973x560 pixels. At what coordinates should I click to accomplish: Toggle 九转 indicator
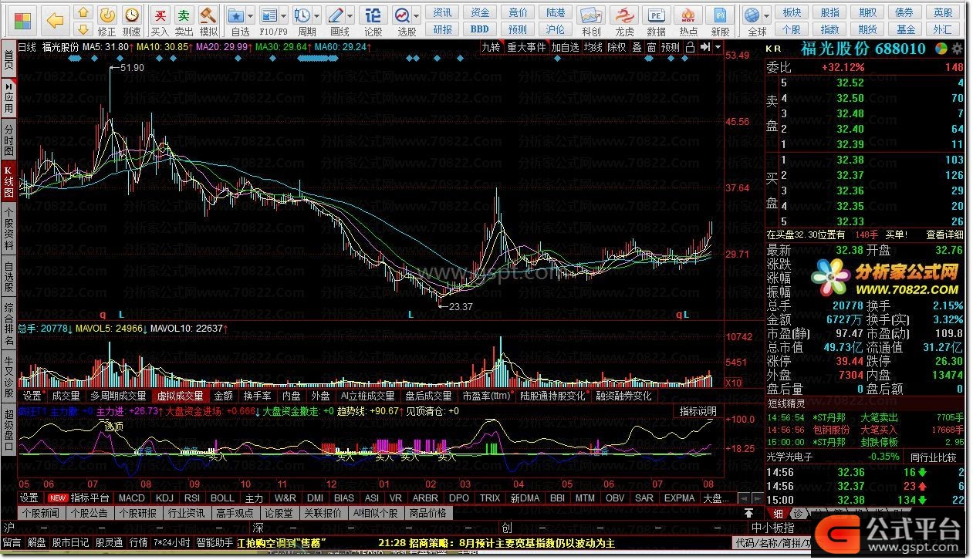click(491, 47)
